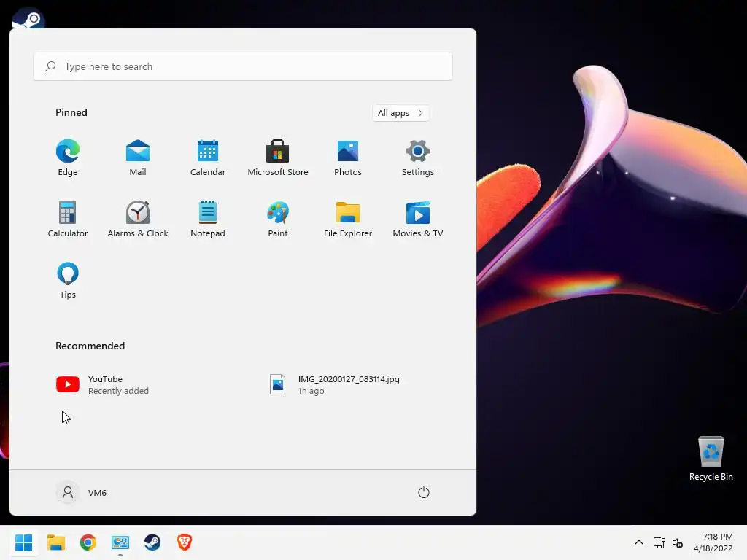Open network status tray icon
This screenshot has width=747, height=560.
coord(659,542)
